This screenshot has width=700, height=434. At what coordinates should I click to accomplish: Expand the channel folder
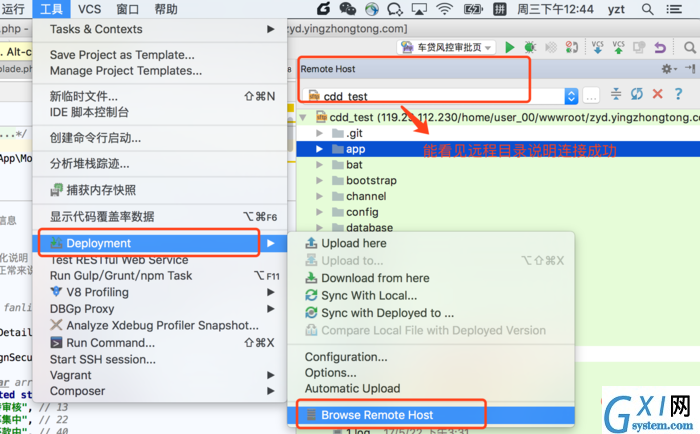[x=319, y=196]
